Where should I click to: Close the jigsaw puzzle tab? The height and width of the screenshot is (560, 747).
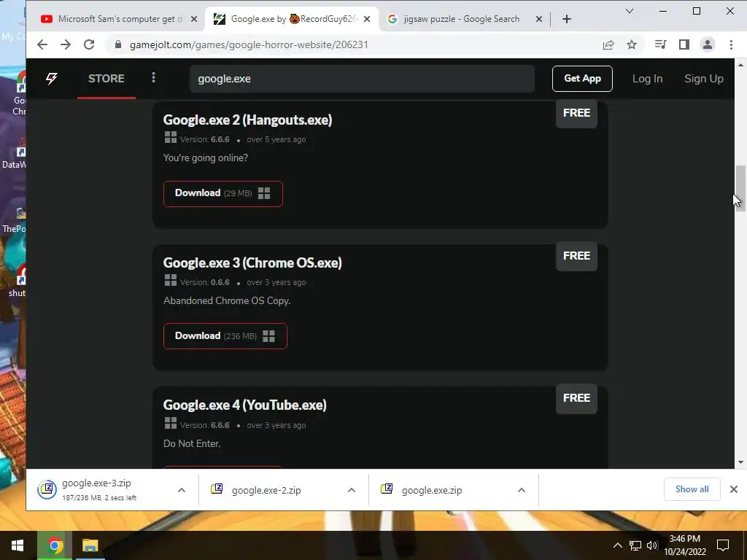(x=539, y=19)
